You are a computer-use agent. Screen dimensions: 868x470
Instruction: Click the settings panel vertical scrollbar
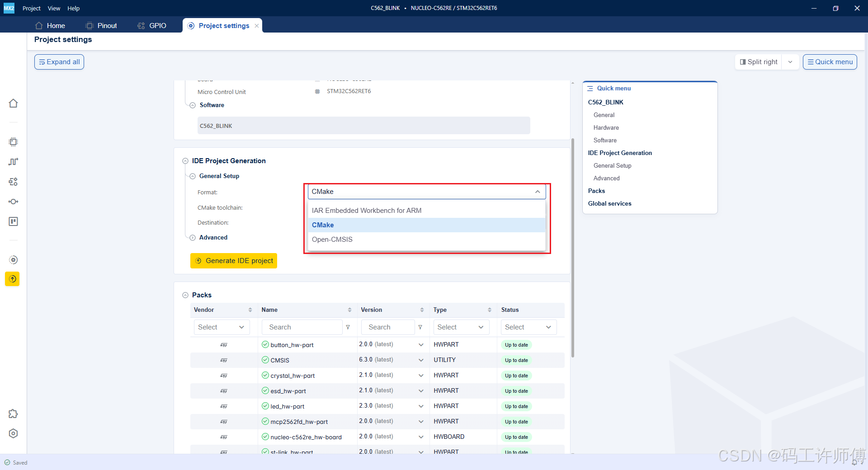coord(573,248)
